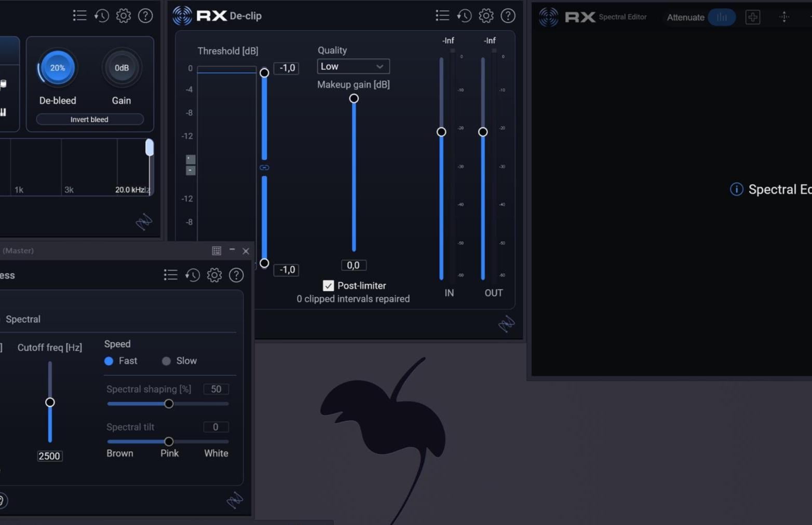Click the upper Threshold value field
The height and width of the screenshot is (525, 812).
[287, 68]
